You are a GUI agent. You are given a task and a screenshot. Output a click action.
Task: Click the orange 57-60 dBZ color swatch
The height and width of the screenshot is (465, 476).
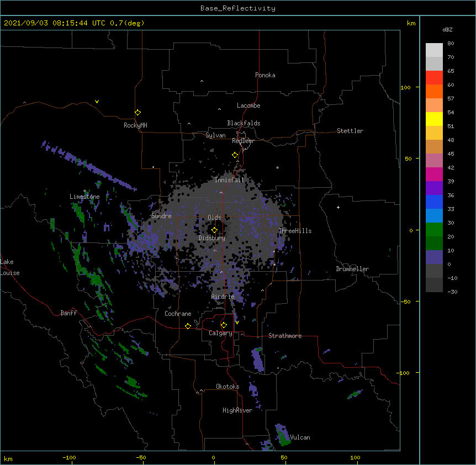point(434,91)
